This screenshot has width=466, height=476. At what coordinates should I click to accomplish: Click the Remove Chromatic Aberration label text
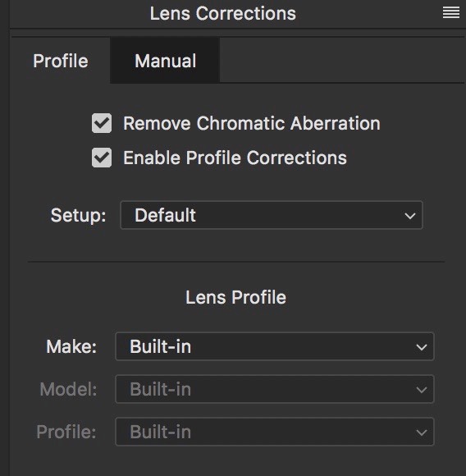click(252, 123)
